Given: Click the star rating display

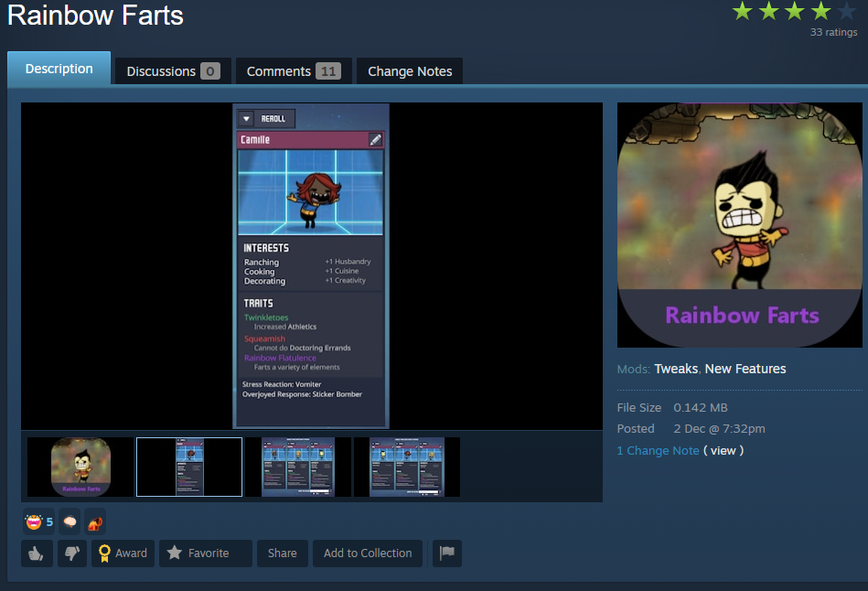Looking at the screenshot, I should (x=794, y=11).
